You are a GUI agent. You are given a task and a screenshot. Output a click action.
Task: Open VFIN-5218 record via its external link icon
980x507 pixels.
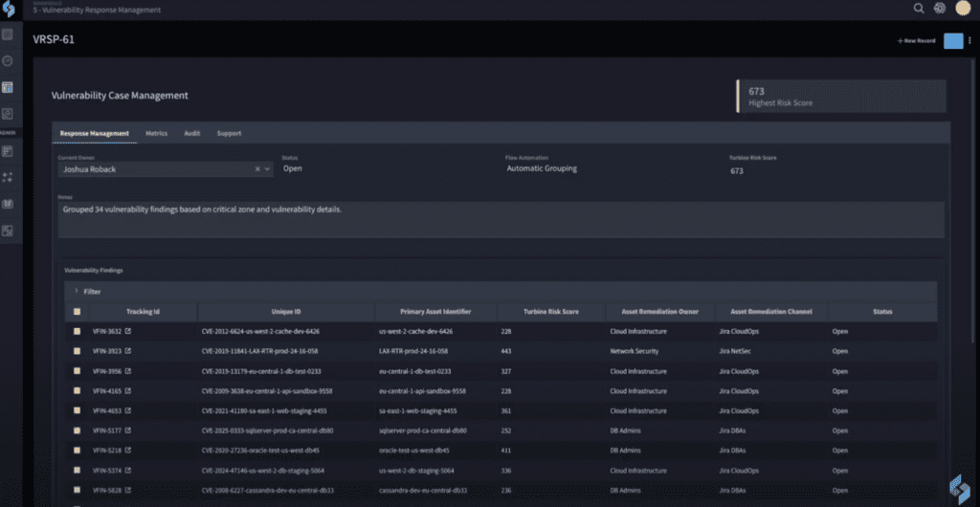click(x=128, y=451)
